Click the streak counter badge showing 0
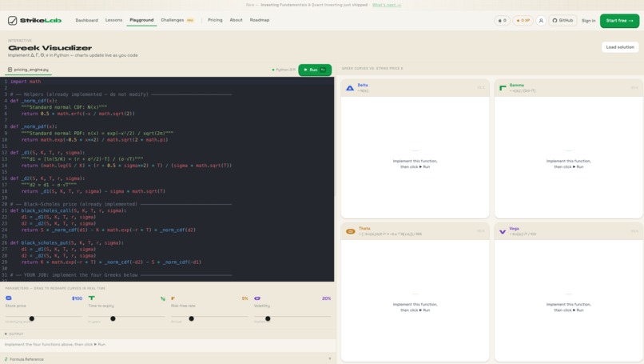Viewport: 644px width, 364px height. click(x=502, y=21)
